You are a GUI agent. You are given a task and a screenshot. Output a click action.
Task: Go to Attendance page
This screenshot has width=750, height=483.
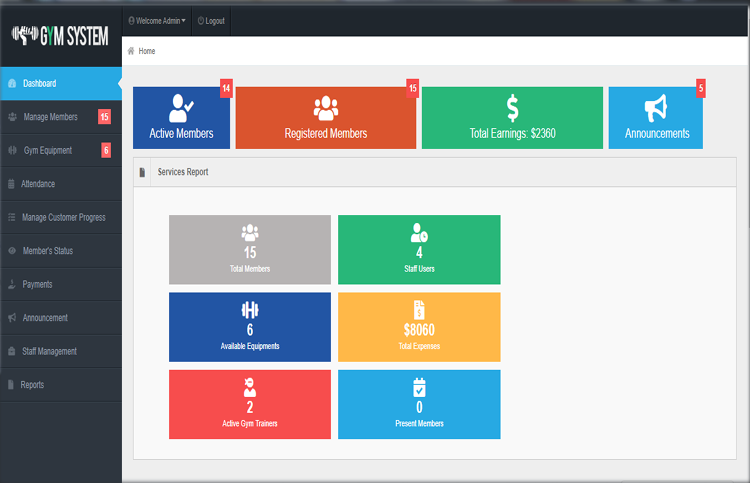(x=38, y=184)
